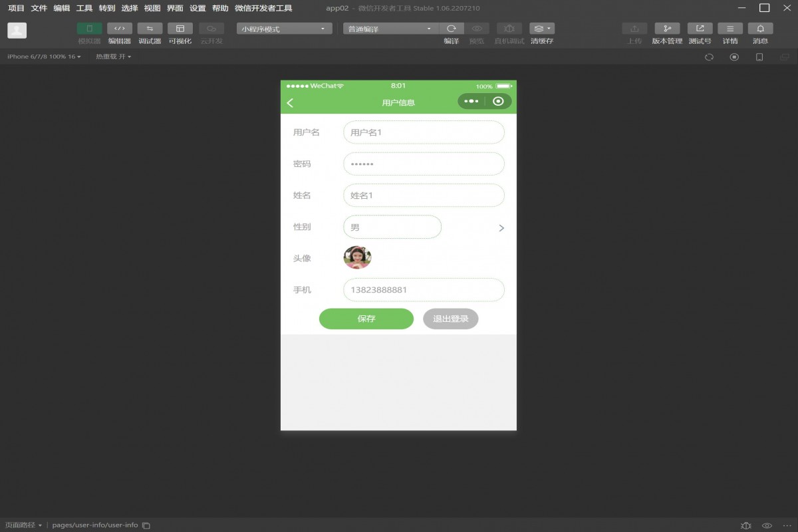
Task: Open iPhone 6/7/8 device selector
Action: tap(44, 57)
